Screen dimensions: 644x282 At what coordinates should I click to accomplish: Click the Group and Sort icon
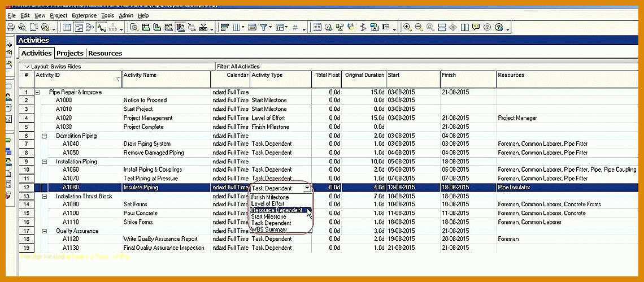pyautogui.click(x=279, y=27)
